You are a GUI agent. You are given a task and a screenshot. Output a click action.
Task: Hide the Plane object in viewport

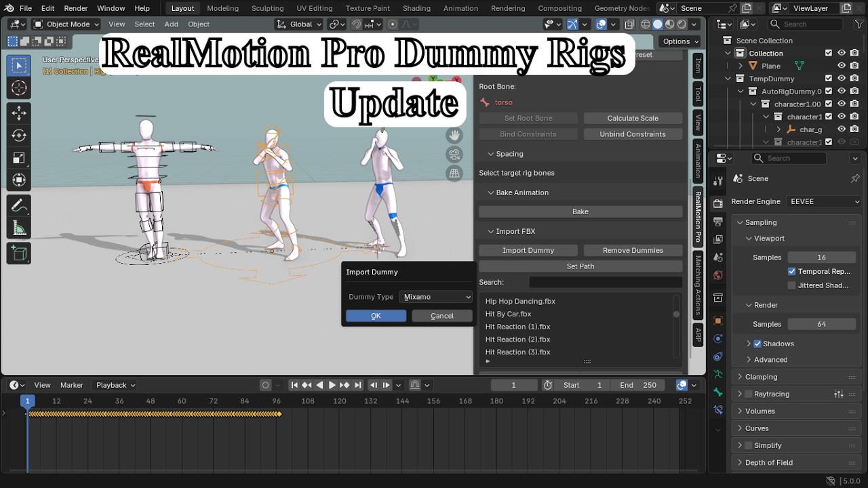point(842,66)
